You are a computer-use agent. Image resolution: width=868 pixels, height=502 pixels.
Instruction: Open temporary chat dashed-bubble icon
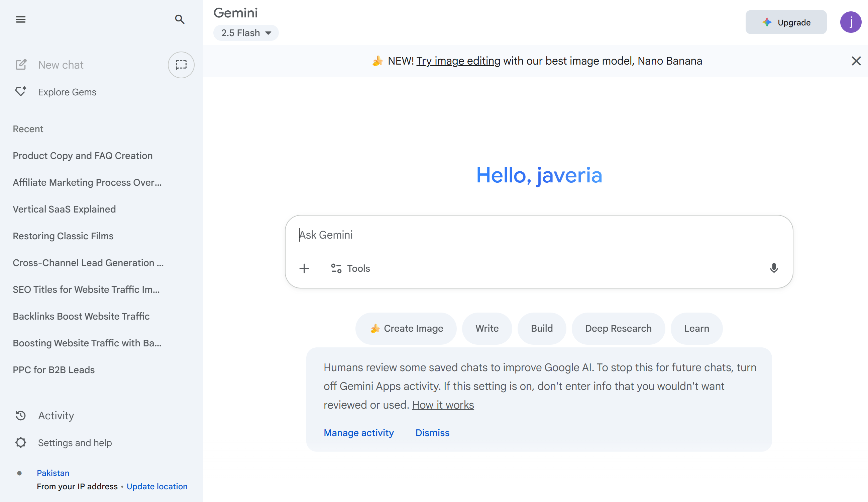[181, 65]
